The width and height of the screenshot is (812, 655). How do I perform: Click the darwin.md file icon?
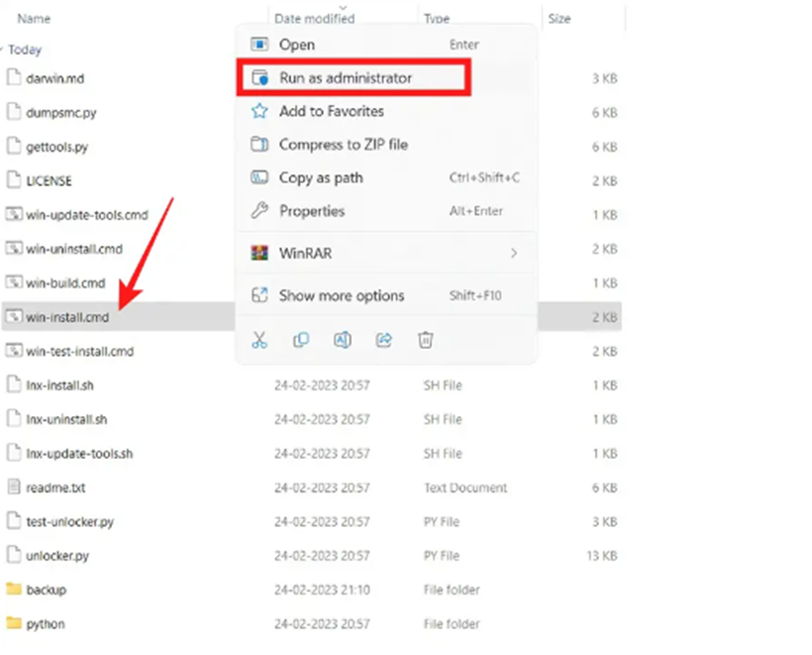[x=14, y=77]
